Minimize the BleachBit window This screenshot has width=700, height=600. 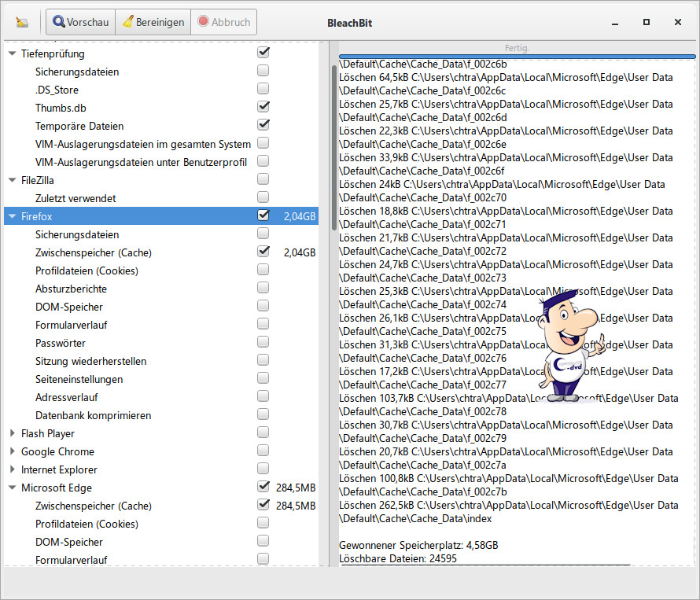pyautogui.click(x=614, y=22)
